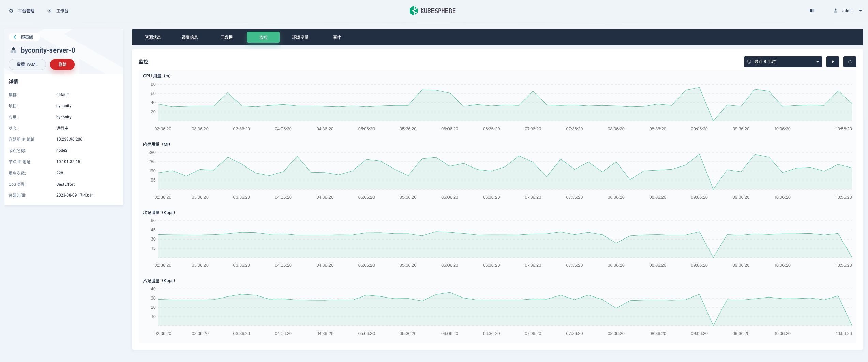Switch to the 事件 tab
The image size is (868, 362).
click(337, 38)
